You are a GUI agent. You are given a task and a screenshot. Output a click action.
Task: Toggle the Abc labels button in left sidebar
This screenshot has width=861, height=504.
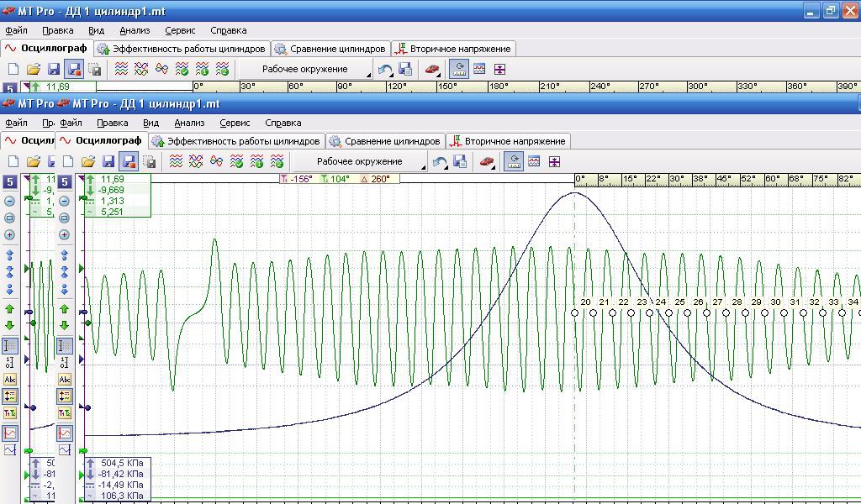10,380
